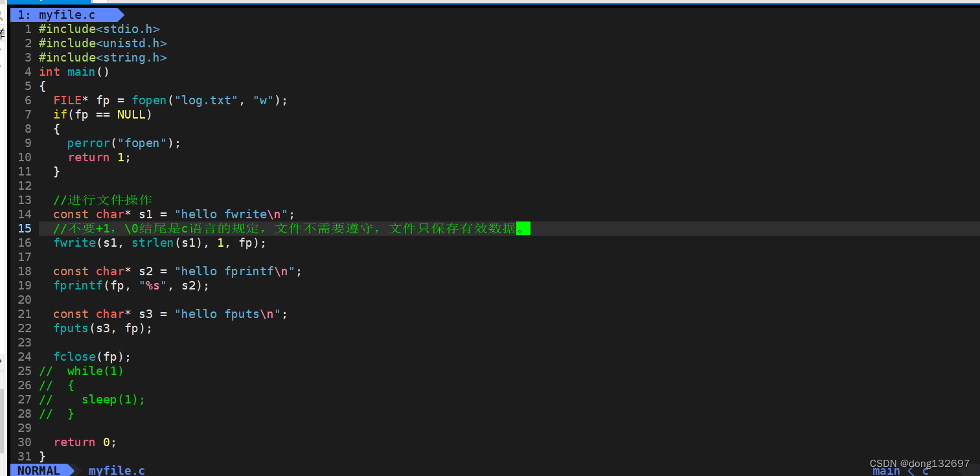Click the "return 1;" statement

point(99,157)
